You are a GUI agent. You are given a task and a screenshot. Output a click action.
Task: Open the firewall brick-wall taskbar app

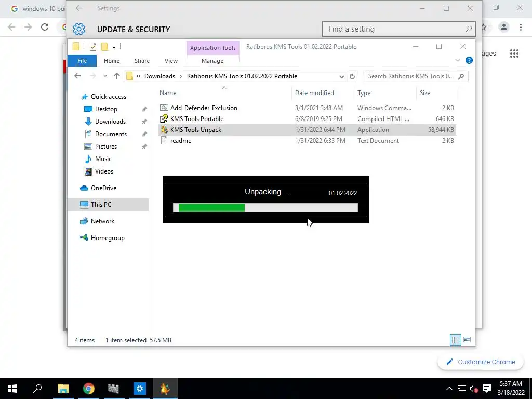(114, 389)
